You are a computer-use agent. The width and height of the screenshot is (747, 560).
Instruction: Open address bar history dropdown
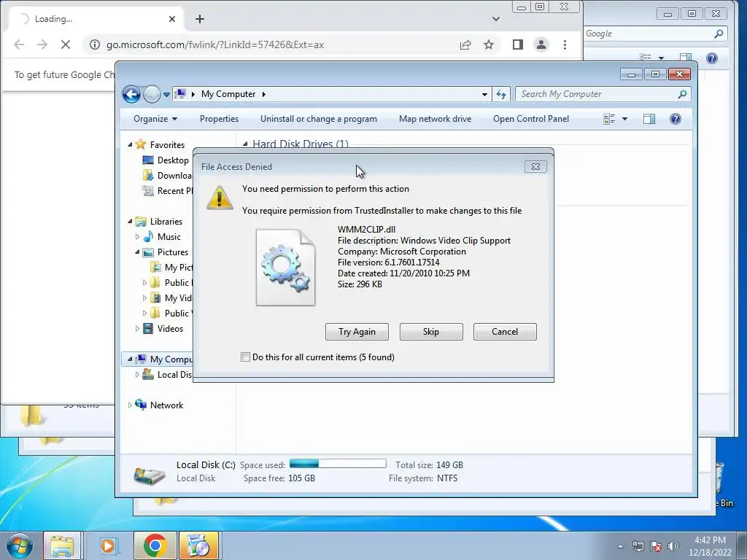484,94
